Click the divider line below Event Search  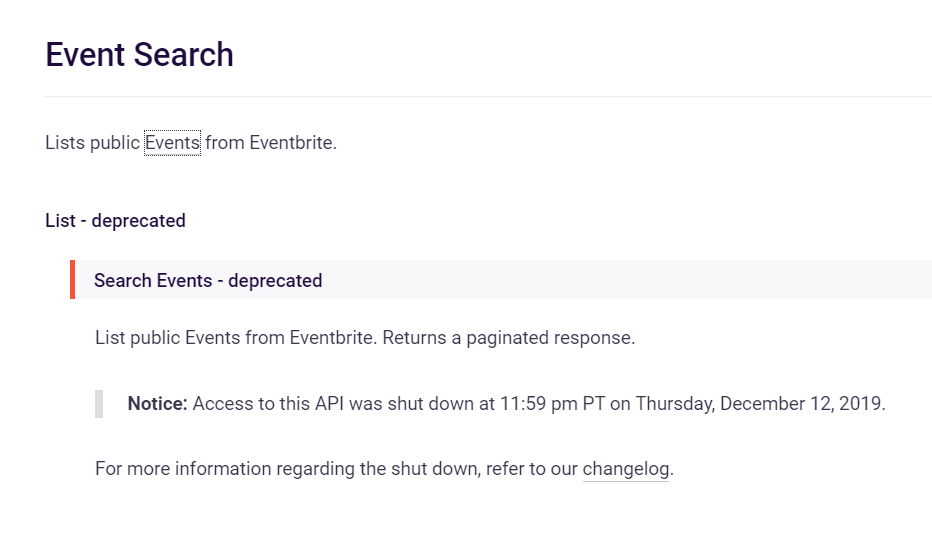[x=489, y=96]
